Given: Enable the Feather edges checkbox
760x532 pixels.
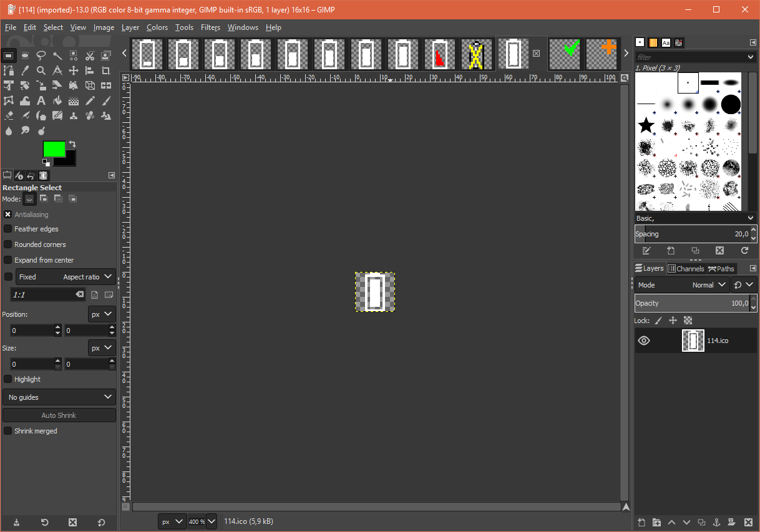Looking at the screenshot, I should click(8, 229).
